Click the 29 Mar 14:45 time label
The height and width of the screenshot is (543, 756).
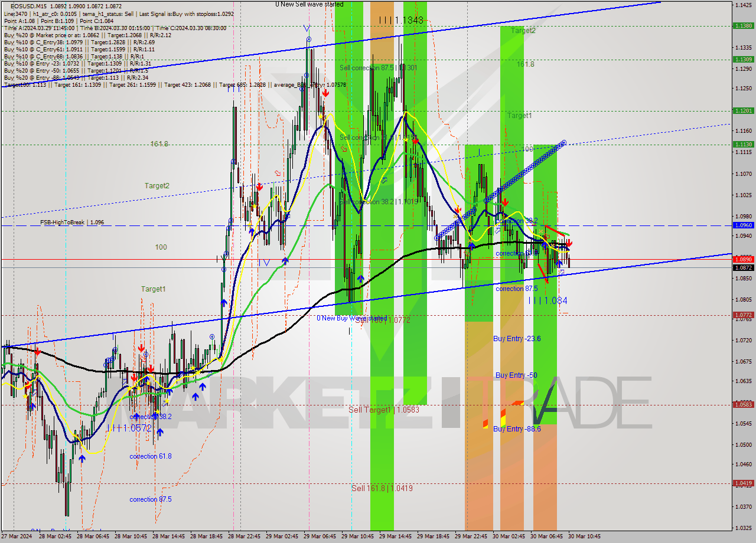tap(396, 537)
